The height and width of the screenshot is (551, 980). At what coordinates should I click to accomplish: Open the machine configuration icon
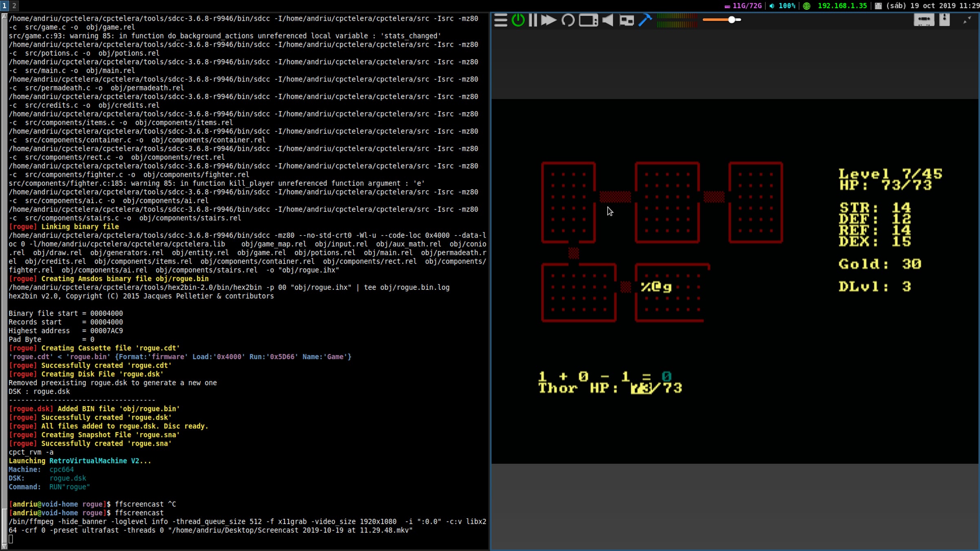626,20
